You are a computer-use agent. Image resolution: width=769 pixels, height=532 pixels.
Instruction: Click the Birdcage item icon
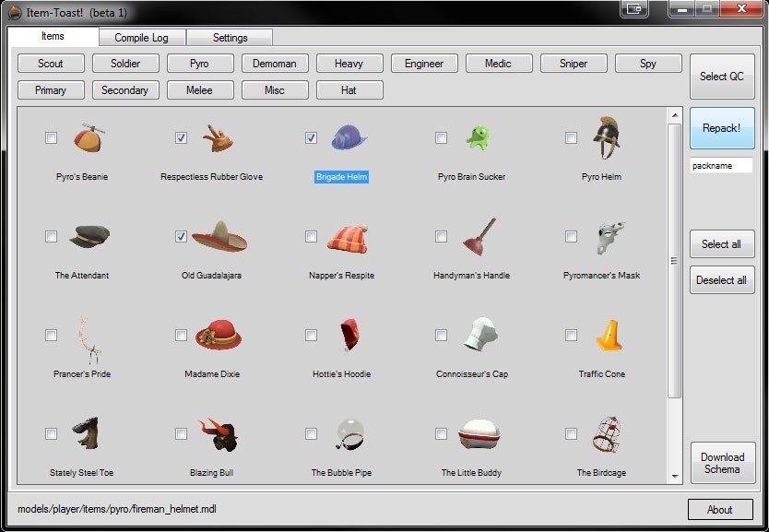coord(609,434)
